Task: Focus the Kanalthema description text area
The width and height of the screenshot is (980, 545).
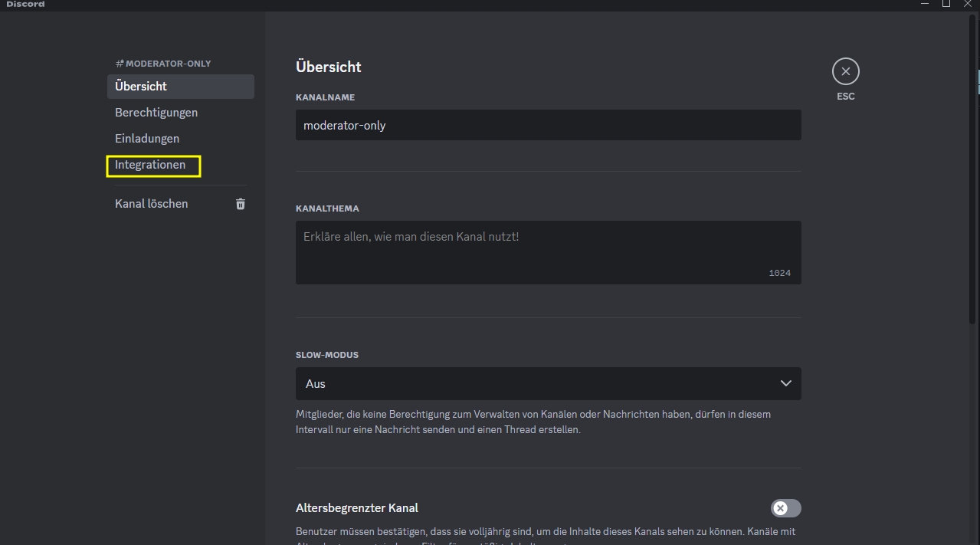Action: (548, 252)
